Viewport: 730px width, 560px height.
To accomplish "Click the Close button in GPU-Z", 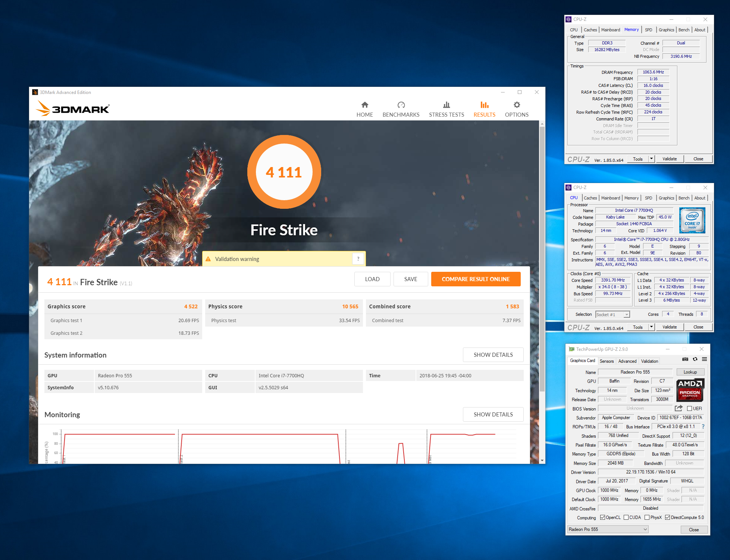I will tap(694, 529).
